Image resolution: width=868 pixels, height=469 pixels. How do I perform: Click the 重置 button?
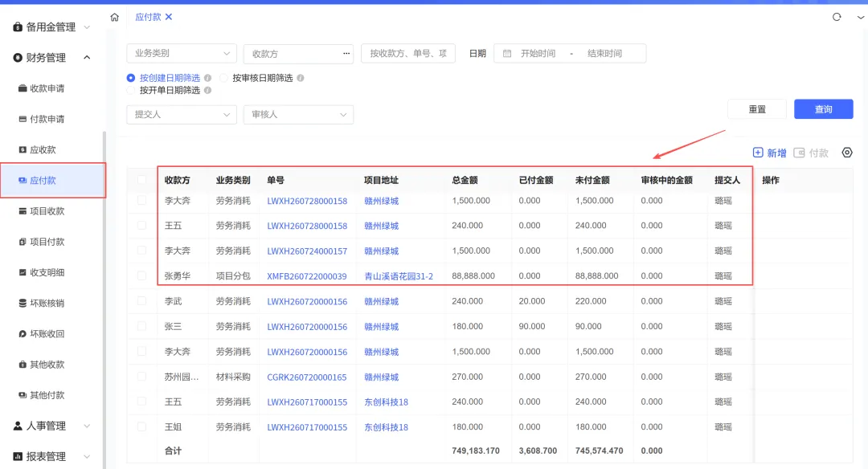coord(757,109)
